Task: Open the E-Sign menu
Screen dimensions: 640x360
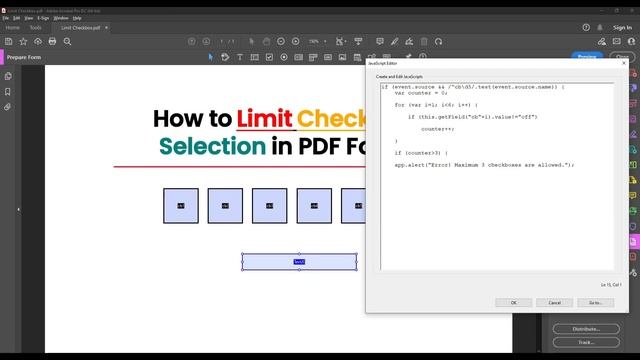Action: pyautogui.click(x=43, y=18)
